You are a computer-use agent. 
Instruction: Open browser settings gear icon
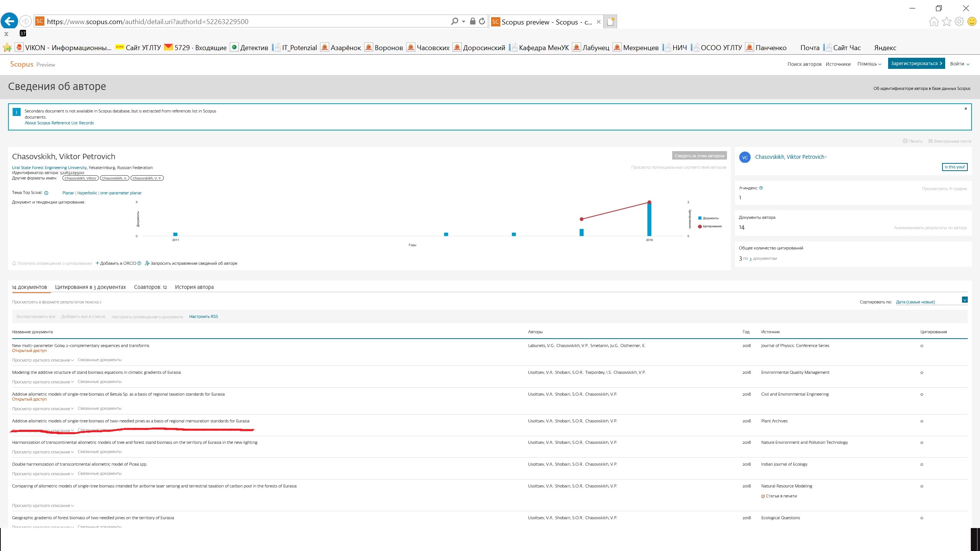(959, 21)
